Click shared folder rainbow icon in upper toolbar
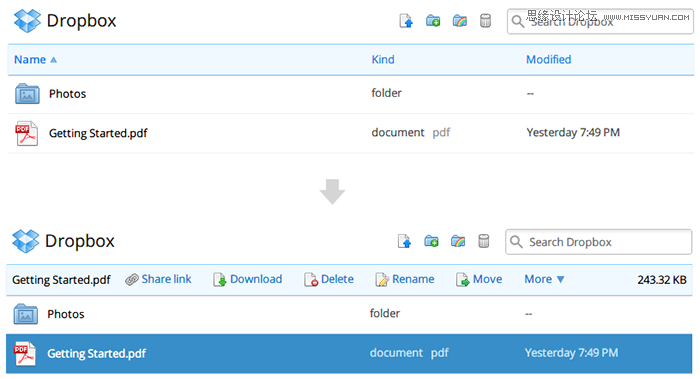The width and height of the screenshot is (700, 379). (459, 21)
